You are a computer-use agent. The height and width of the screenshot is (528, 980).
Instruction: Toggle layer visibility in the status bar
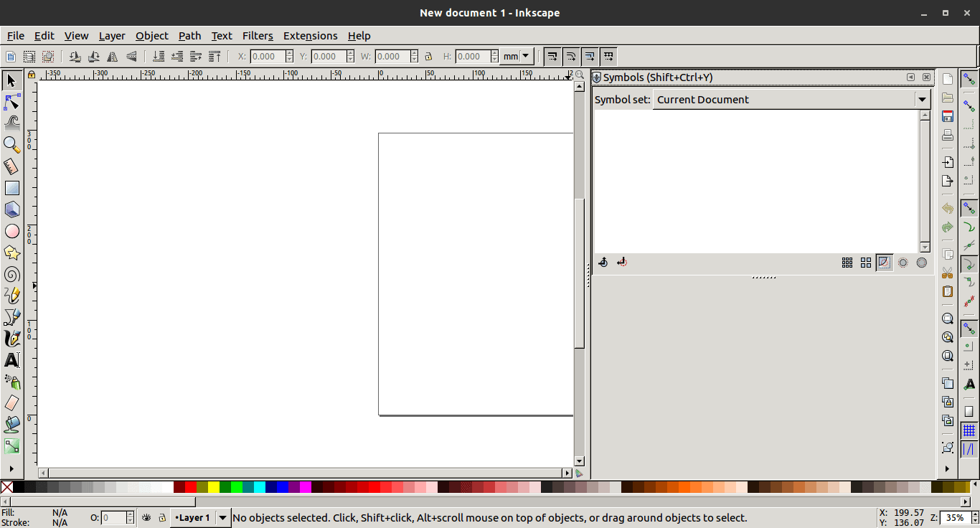click(146, 517)
